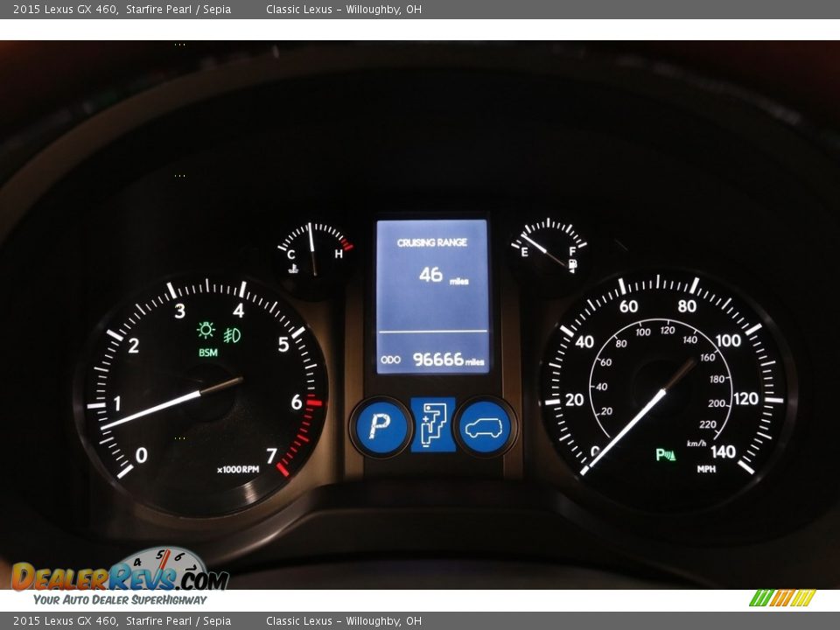Click the 220 mark on km/h scale
840x630 pixels.
(707, 424)
